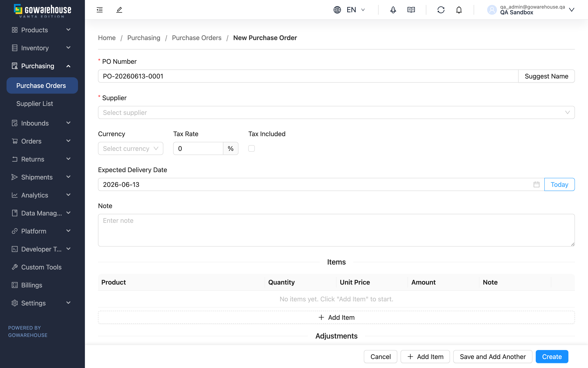Focus the Expected Delivery Date field
Viewport: 588px width, 368px height.
pos(321,184)
